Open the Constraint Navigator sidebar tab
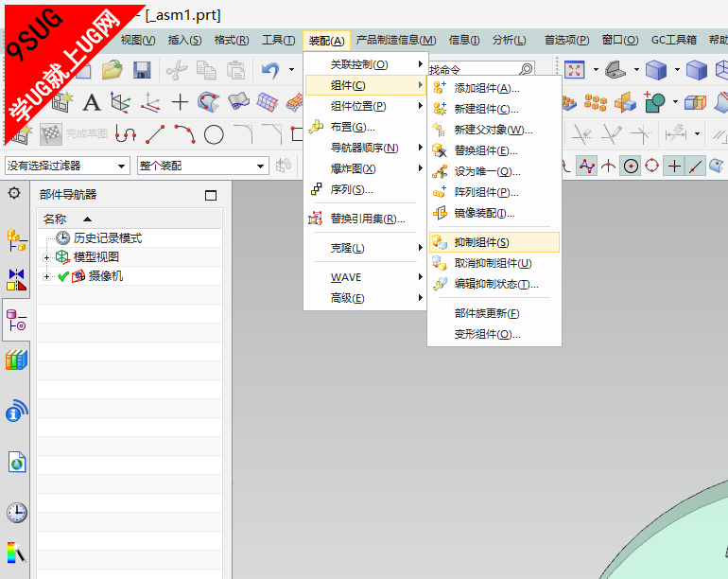This screenshot has height=579, width=728. point(16,279)
